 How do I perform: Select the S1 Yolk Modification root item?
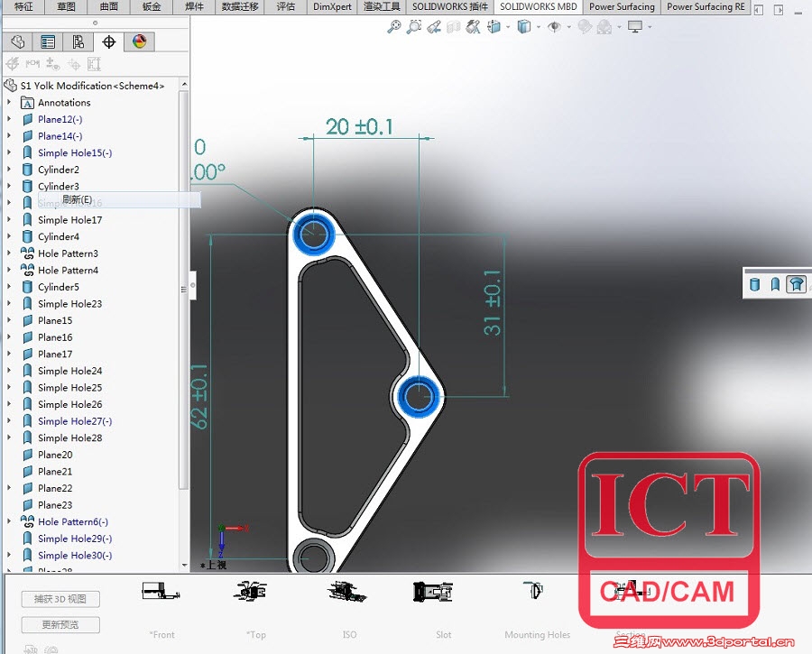pos(92,86)
